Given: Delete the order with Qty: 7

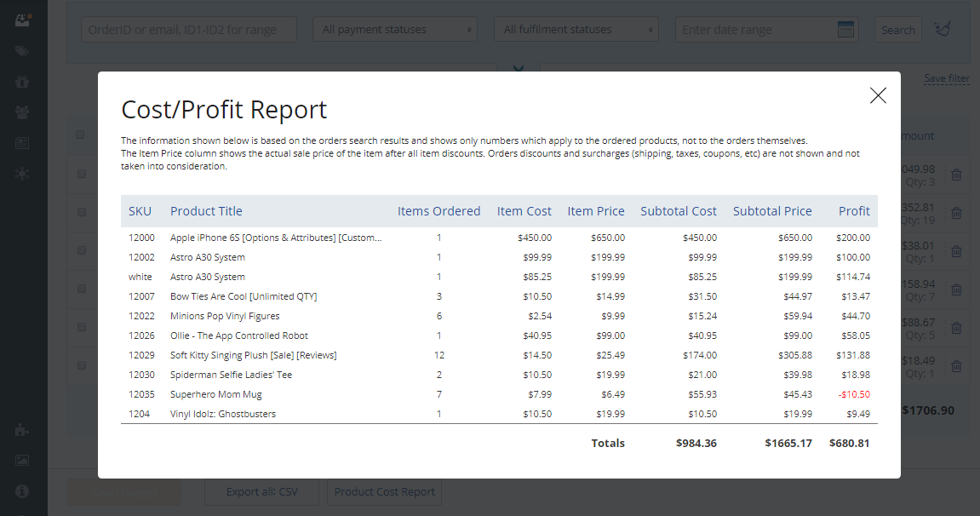Looking at the screenshot, I should coord(956,290).
